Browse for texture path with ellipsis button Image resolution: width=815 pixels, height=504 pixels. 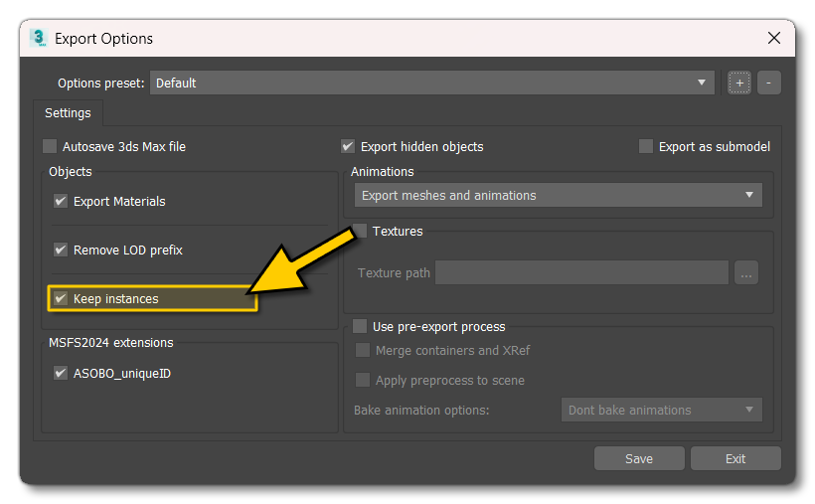point(746,272)
